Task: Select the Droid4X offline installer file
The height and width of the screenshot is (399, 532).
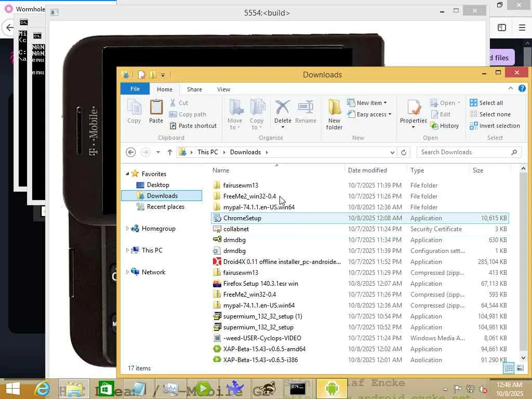Action: pos(360,262)
